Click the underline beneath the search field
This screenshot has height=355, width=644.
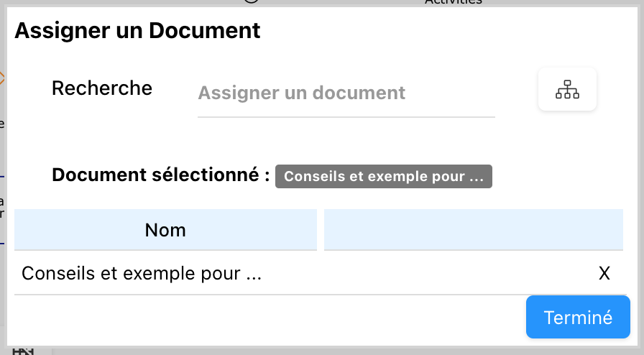tap(346, 116)
